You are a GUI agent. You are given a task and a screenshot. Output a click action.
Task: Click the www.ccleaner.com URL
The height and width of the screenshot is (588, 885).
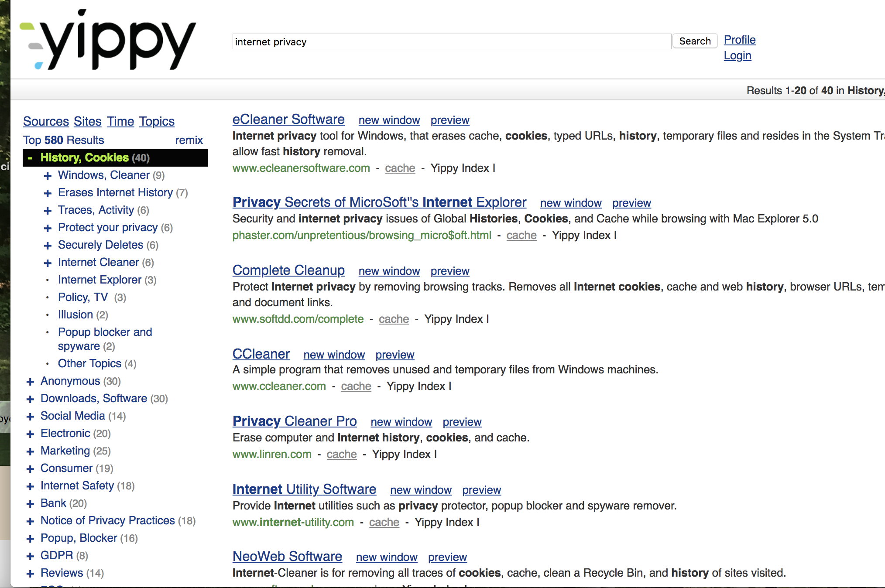279,386
